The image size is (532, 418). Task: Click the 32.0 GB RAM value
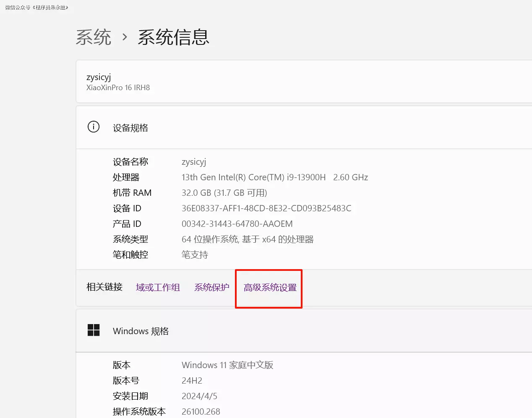[224, 193]
